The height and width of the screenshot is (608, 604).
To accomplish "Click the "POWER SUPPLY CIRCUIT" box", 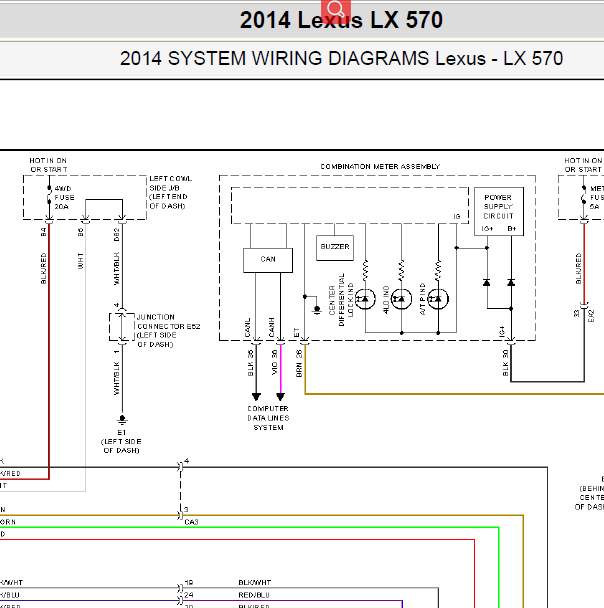I will [x=499, y=211].
